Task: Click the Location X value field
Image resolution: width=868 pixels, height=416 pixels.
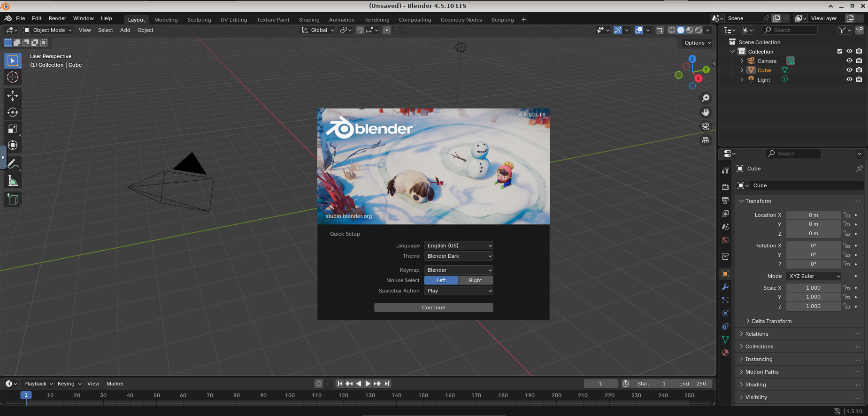Action: pos(814,215)
